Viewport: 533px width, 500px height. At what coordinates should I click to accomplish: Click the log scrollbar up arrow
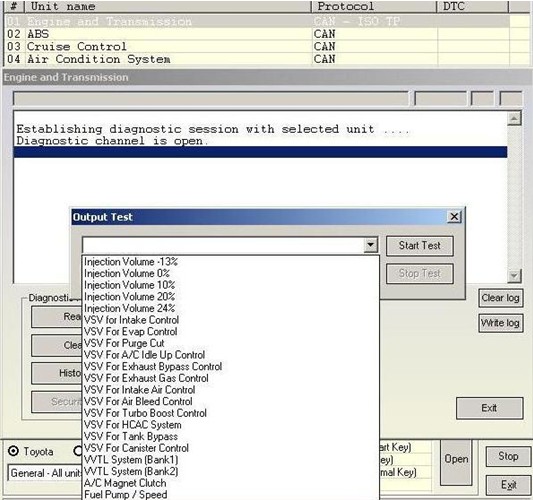tap(514, 119)
